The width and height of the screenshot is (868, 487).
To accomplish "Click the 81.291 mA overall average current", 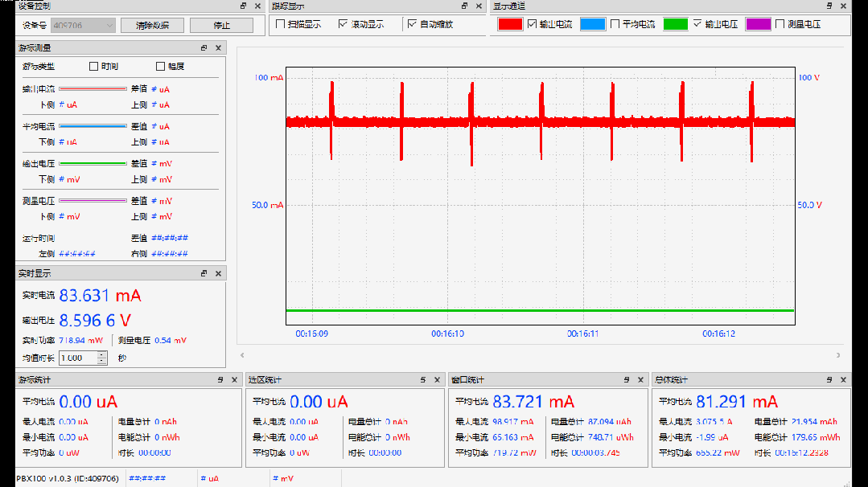I will (x=737, y=402).
